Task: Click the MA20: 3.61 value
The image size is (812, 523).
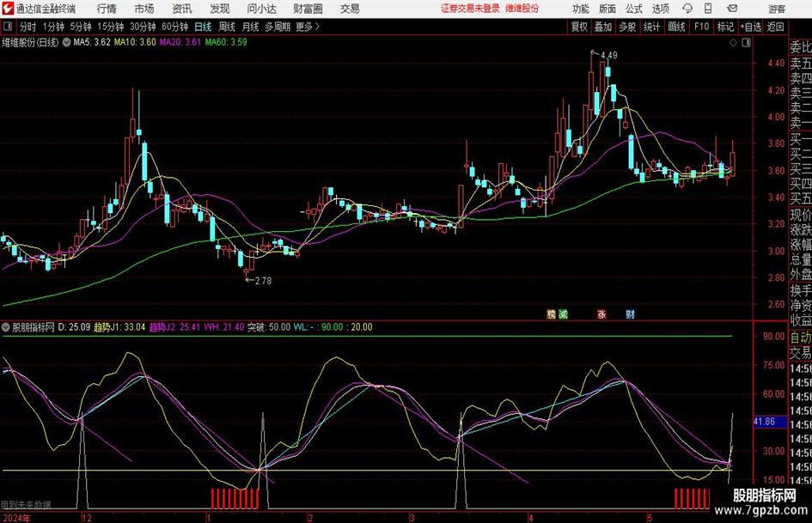Action: click(180, 42)
